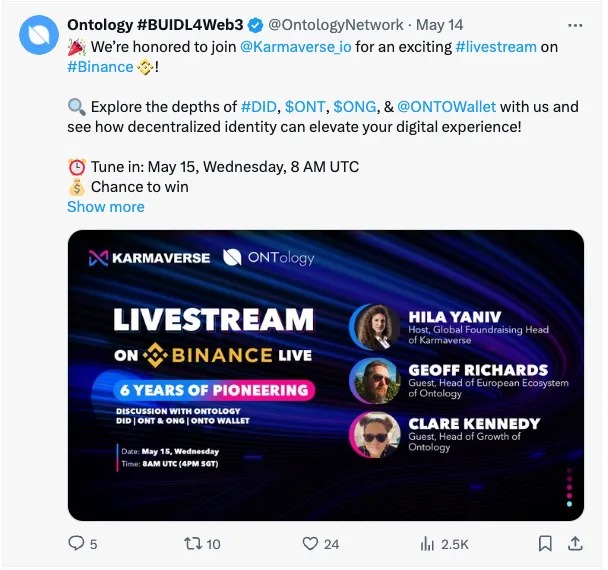Click the $ONT cashtag
608x570 pixels.
(306, 107)
